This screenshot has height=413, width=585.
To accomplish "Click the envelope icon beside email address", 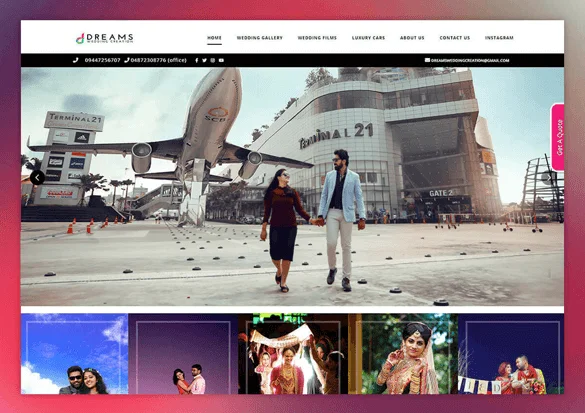I will point(427,60).
